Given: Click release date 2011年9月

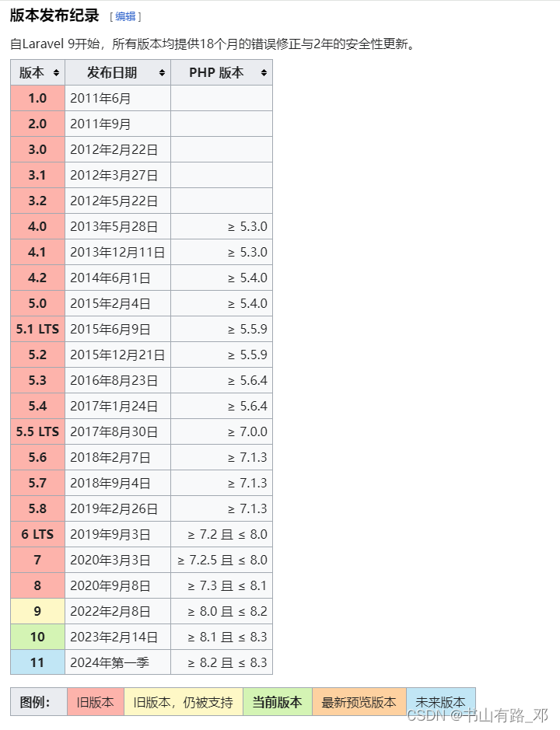Looking at the screenshot, I should [x=100, y=124].
